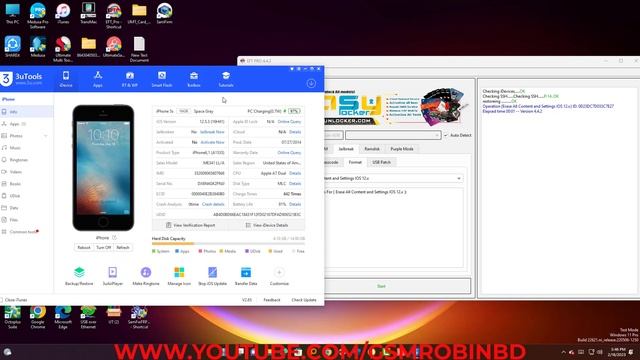
Task: Open the Medusa Pro Software desktop icon
Action: pos(38,16)
